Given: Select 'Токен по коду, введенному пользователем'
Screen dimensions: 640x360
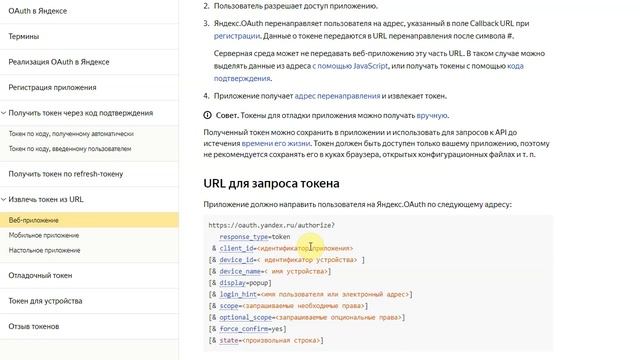Looking at the screenshot, I should click(x=70, y=149).
